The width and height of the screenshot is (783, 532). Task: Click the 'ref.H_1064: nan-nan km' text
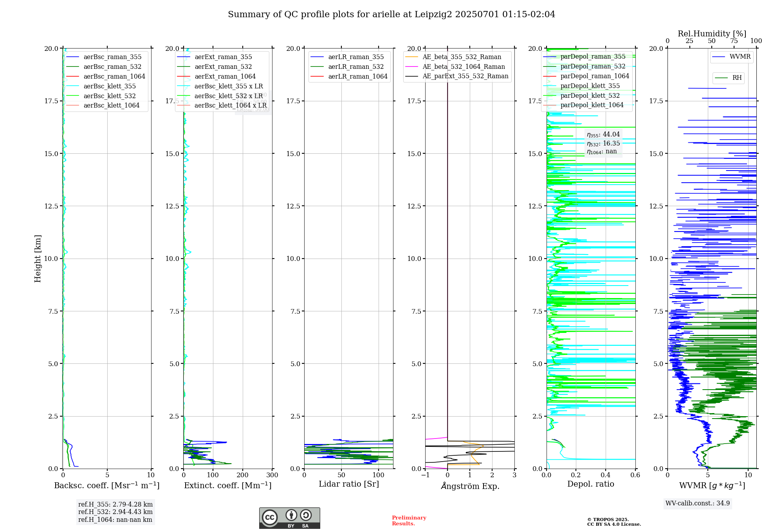pos(115,520)
